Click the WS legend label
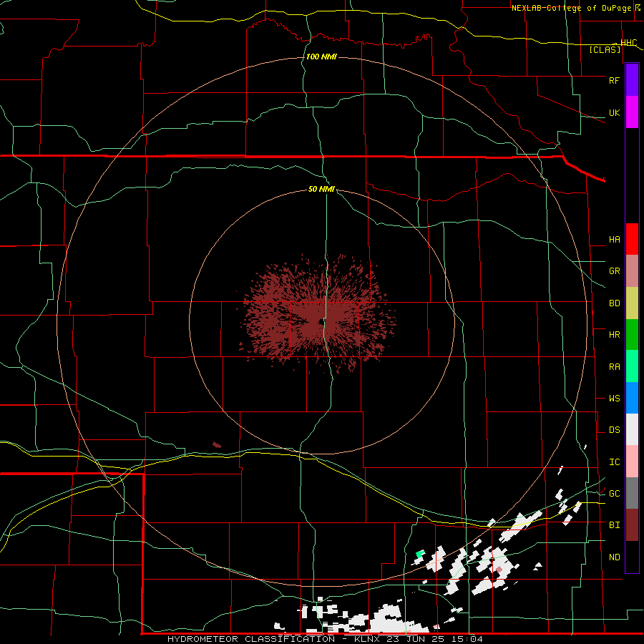This screenshot has width=644, height=644. [615, 399]
